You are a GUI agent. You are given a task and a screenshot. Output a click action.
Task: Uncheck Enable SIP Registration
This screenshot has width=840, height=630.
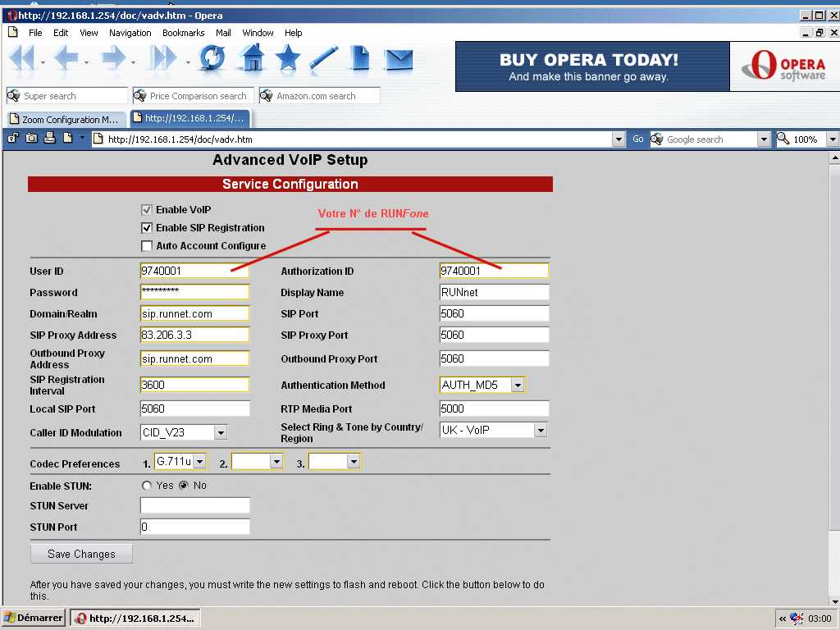[x=147, y=228]
